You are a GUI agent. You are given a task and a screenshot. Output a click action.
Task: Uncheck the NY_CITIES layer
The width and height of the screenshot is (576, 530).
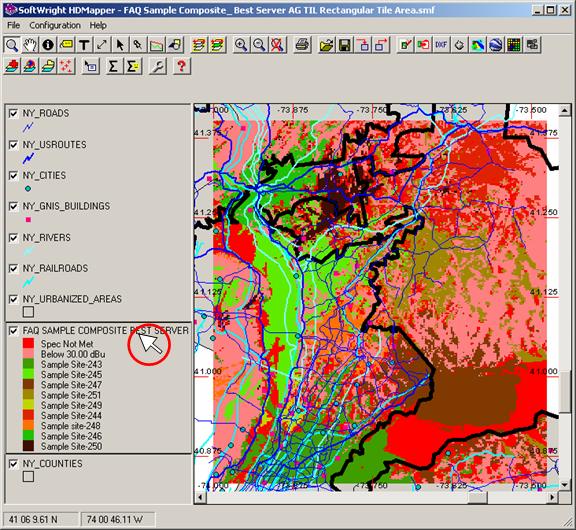pyautogui.click(x=13, y=176)
